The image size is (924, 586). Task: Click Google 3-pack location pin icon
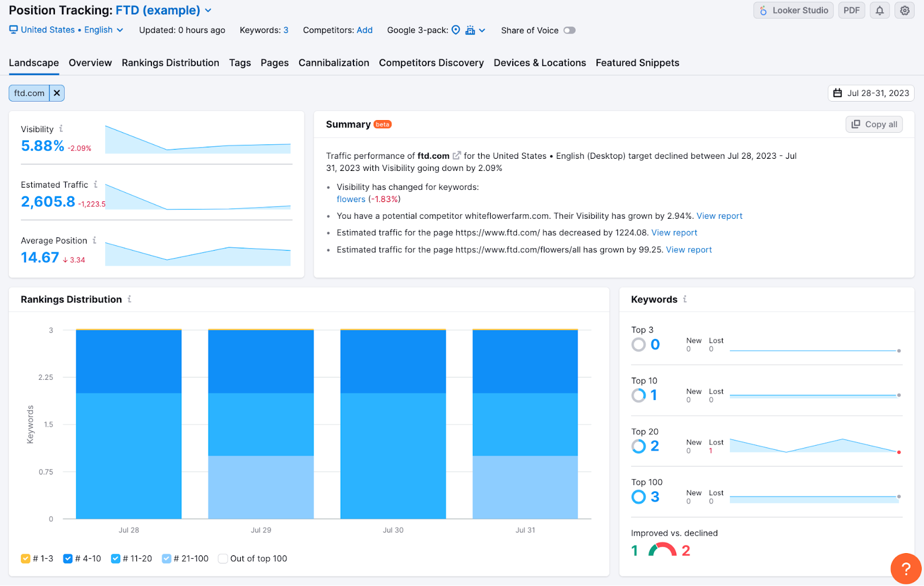pos(456,30)
